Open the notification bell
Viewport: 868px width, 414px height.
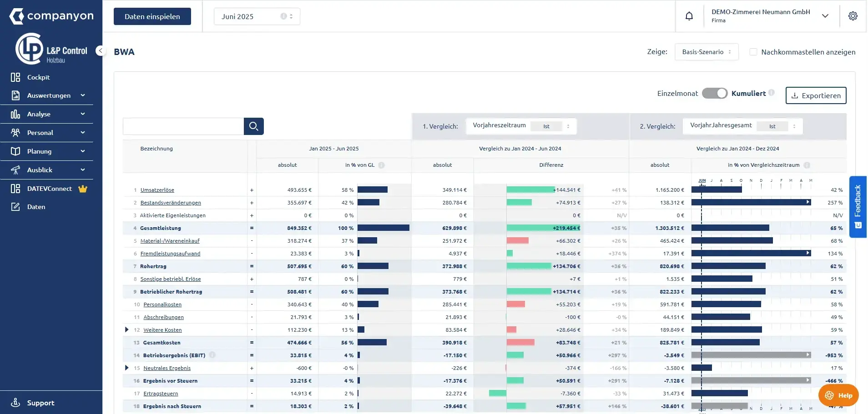tap(689, 16)
